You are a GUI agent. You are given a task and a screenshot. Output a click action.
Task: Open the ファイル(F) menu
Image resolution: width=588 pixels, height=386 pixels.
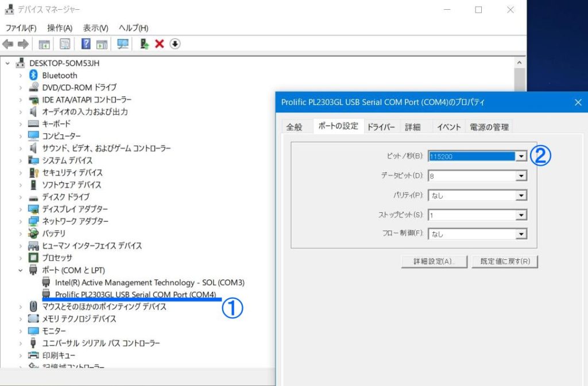click(x=21, y=28)
